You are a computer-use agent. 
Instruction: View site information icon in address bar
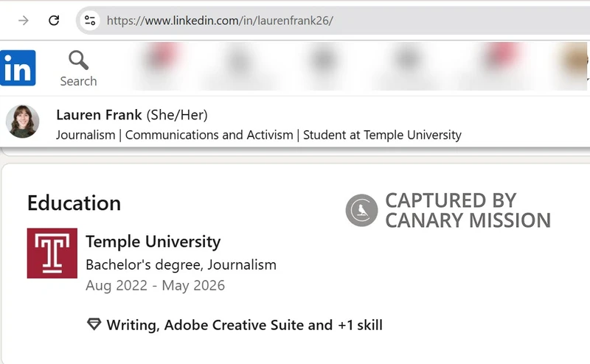(90, 20)
